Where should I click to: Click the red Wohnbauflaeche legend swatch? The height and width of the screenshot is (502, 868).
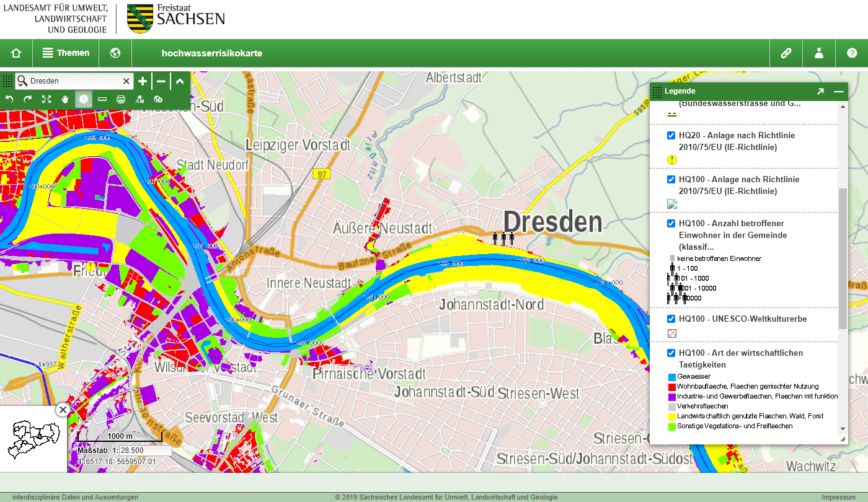[x=671, y=387]
